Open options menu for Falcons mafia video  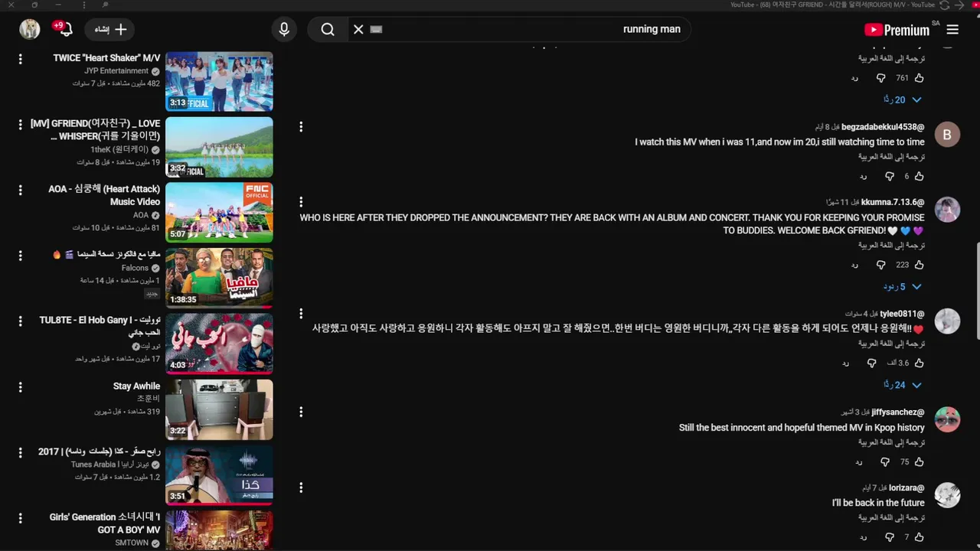point(20,256)
